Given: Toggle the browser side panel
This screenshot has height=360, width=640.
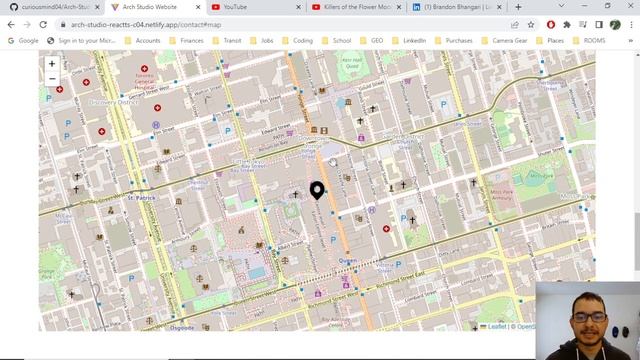Looking at the screenshot, I should [599, 25].
